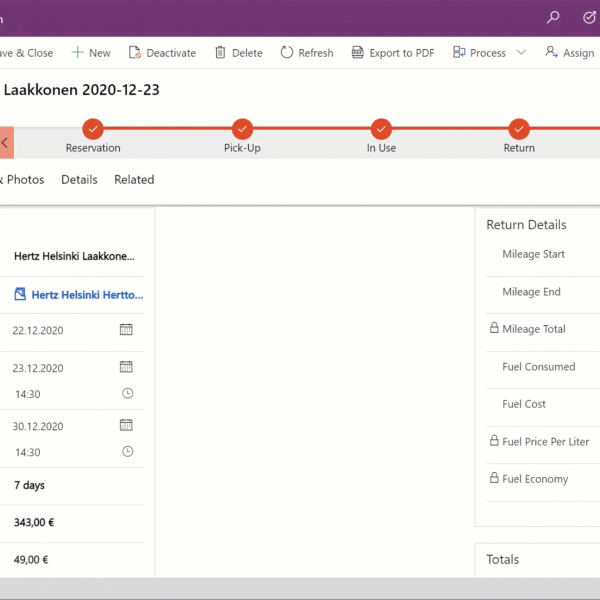Open the Photos tab
The width and height of the screenshot is (600, 600).
[x=22, y=180]
